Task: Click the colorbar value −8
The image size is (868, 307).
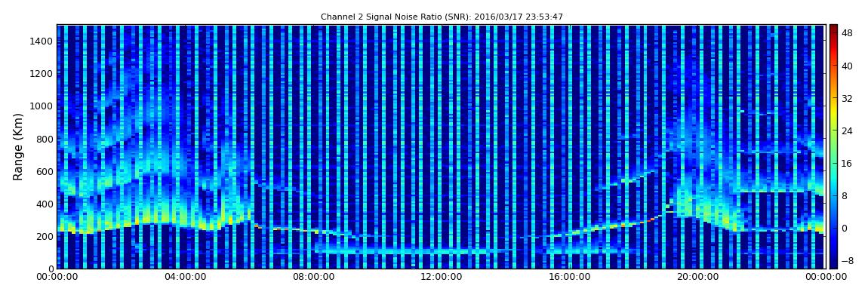Action: click(847, 260)
